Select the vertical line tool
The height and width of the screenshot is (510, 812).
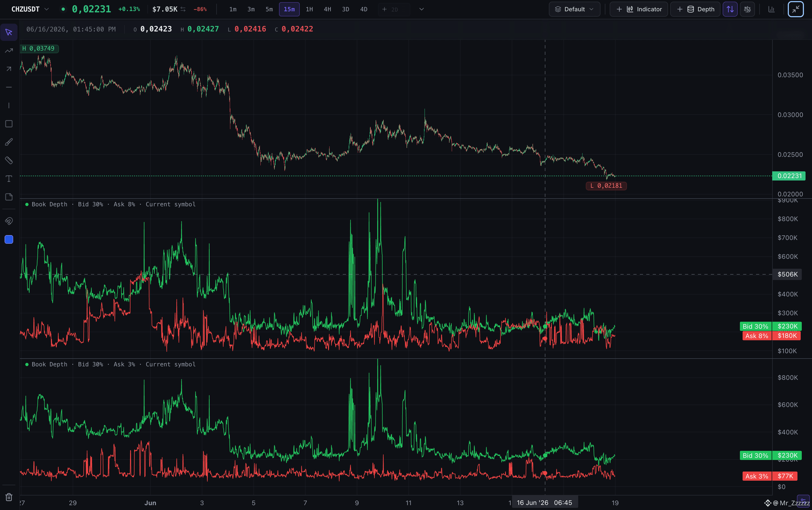pyautogui.click(x=9, y=105)
